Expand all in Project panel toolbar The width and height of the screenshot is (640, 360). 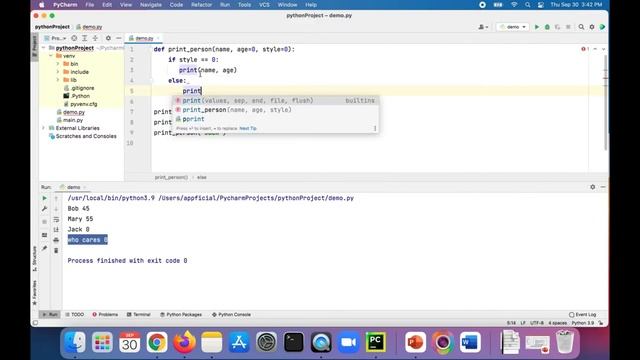(x=84, y=38)
